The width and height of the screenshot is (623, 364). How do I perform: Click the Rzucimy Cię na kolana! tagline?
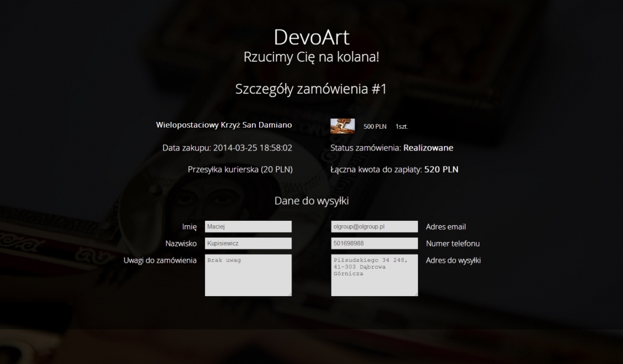(311, 57)
